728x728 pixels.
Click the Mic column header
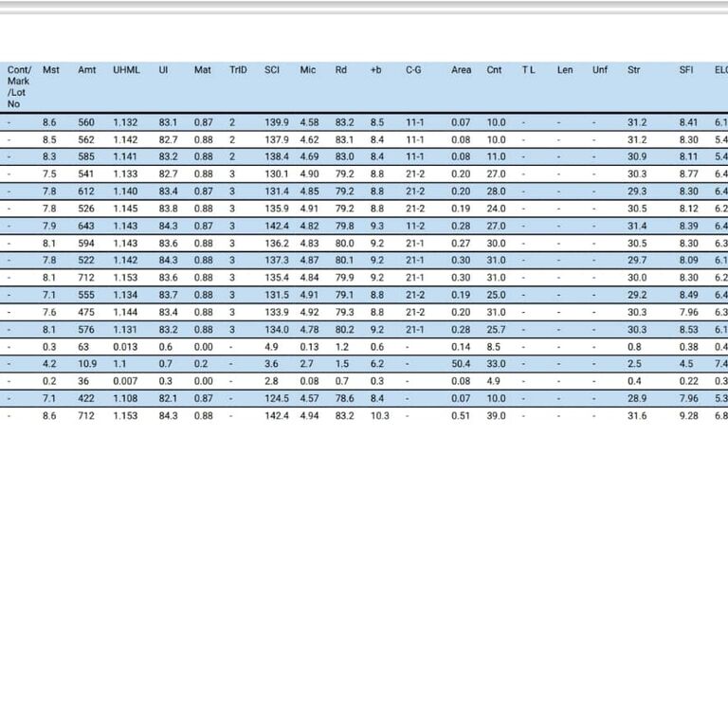coord(308,70)
